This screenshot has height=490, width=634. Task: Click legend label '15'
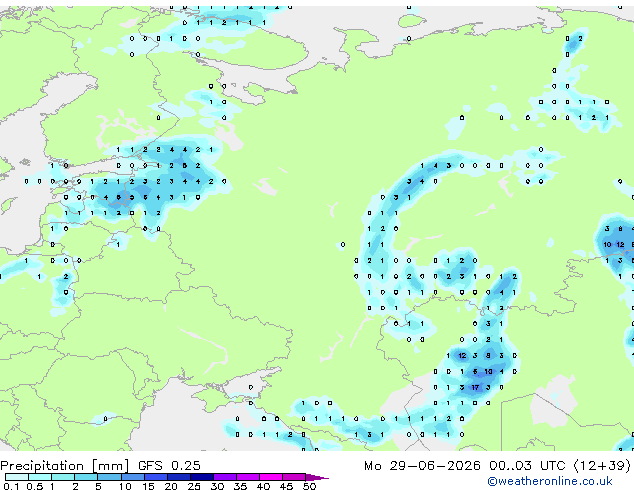click(x=148, y=486)
